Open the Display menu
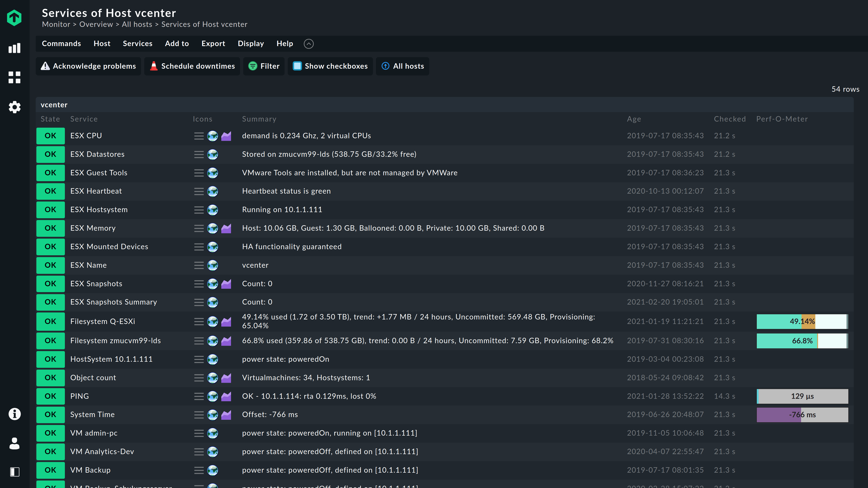This screenshot has height=488, width=868. [251, 43]
